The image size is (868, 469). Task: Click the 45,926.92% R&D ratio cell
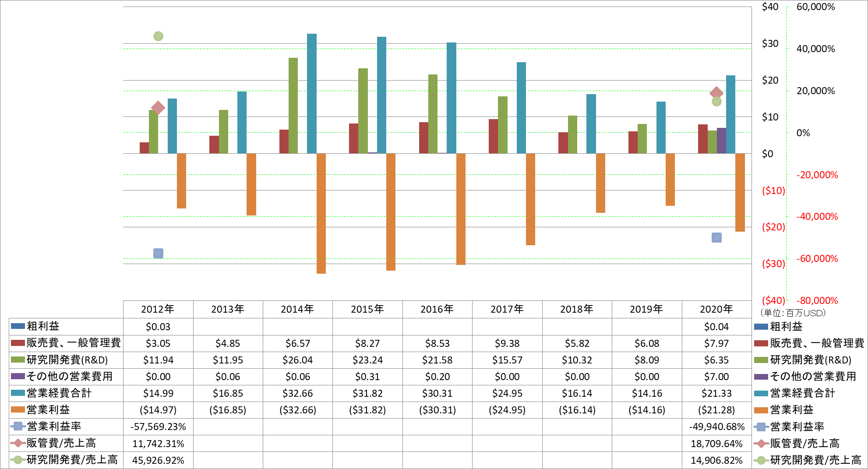click(x=158, y=460)
